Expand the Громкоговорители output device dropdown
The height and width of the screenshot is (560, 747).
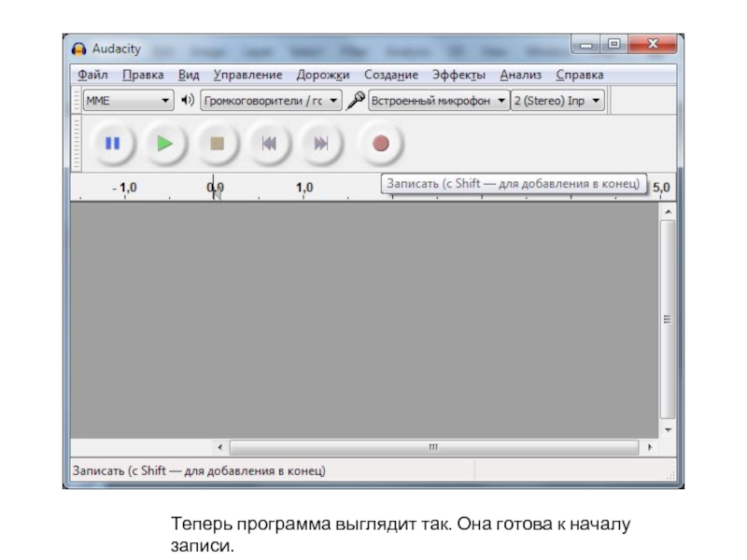271,100
